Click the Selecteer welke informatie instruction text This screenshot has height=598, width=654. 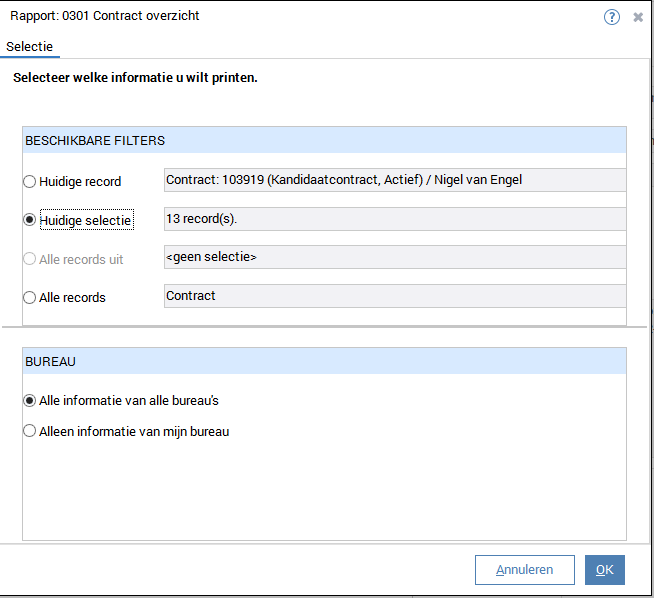point(135,78)
